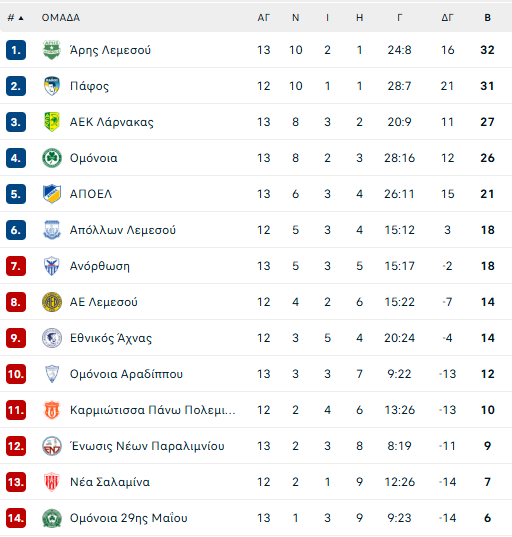
Task: Click the Ανόρθωση club crest
Action: 52,266
